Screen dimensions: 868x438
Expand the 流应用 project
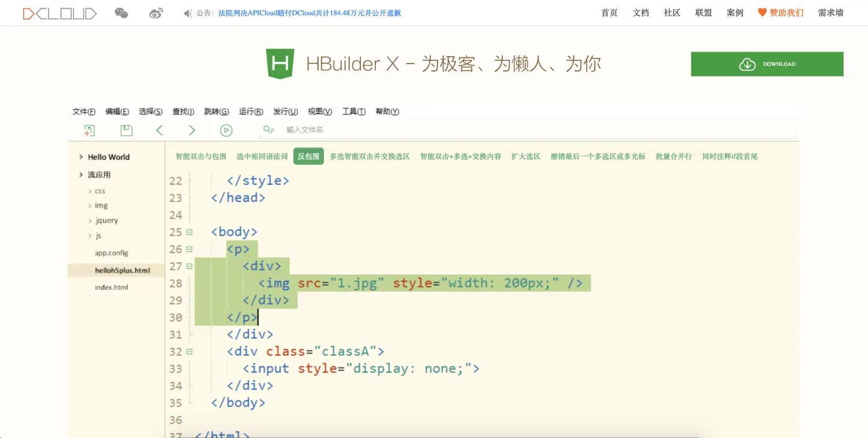click(x=80, y=175)
